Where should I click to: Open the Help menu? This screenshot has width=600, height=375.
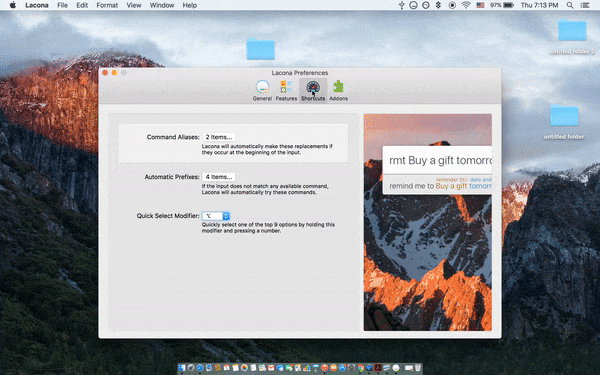click(190, 5)
